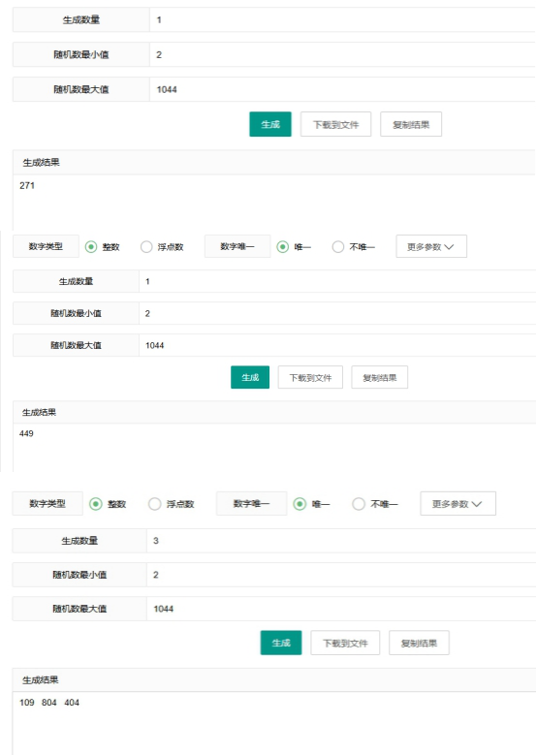The width and height of the screenshot is (537, 756).
Task: Click 下载到文件 in the 271 result panel
Action: (x=335, y=124)
